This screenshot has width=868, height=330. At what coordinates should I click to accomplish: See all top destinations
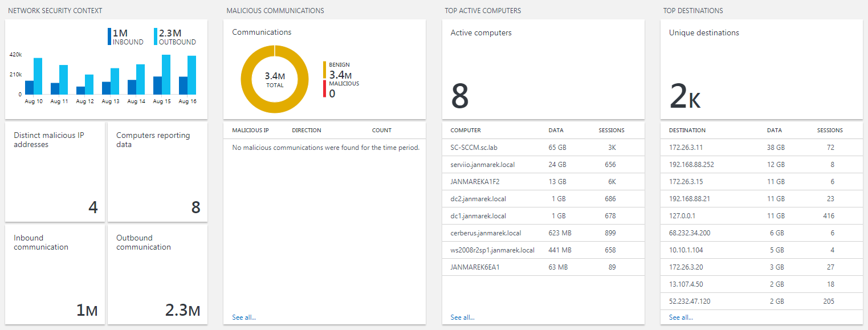tap(680, 317)
